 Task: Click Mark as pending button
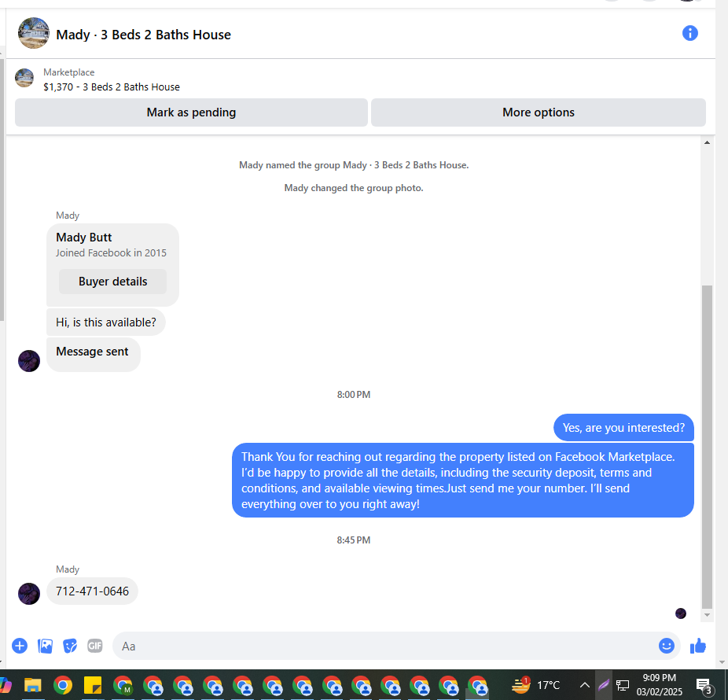pyautogui.click(x=191, y=112)
